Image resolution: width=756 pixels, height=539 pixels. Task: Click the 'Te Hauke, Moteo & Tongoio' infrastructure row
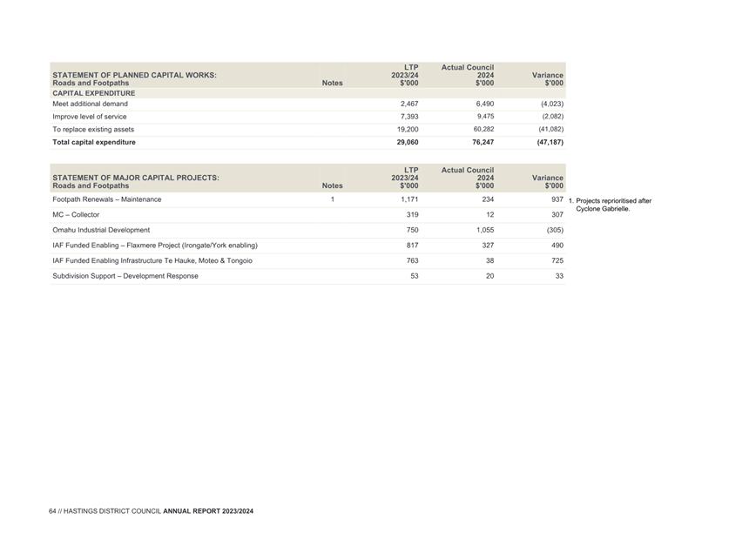pos(307,261)
